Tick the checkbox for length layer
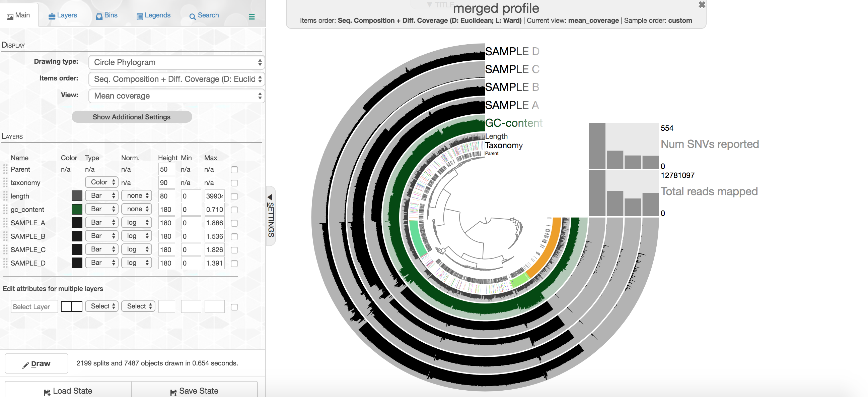 point(234,196)
